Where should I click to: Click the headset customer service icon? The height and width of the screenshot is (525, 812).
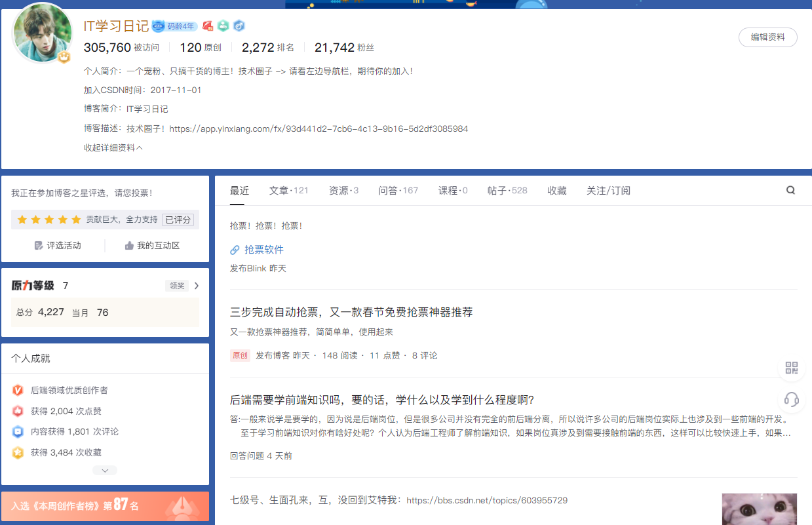coord(792,399)
